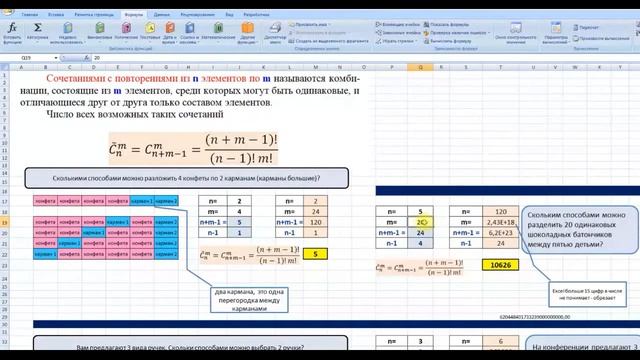Viewport: 640px width, 360px height.
Task: Click the AutoSum sigma icon
Action: tap(38, 28)
